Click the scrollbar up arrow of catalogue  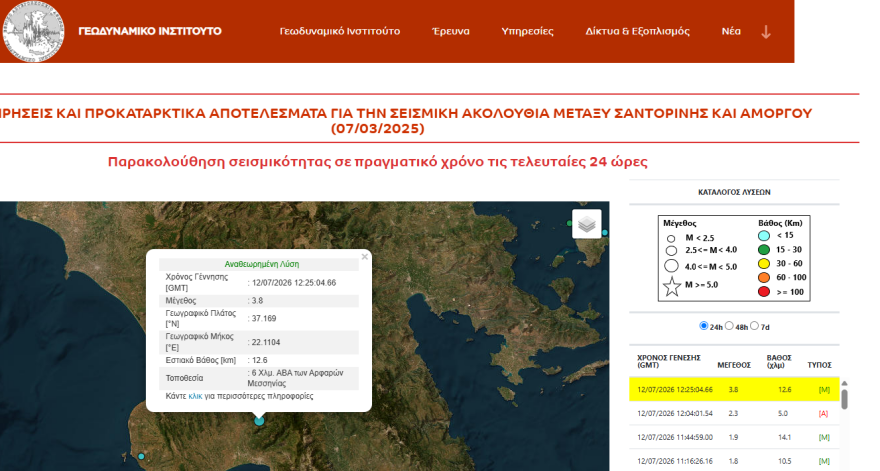tap(844, 383)
